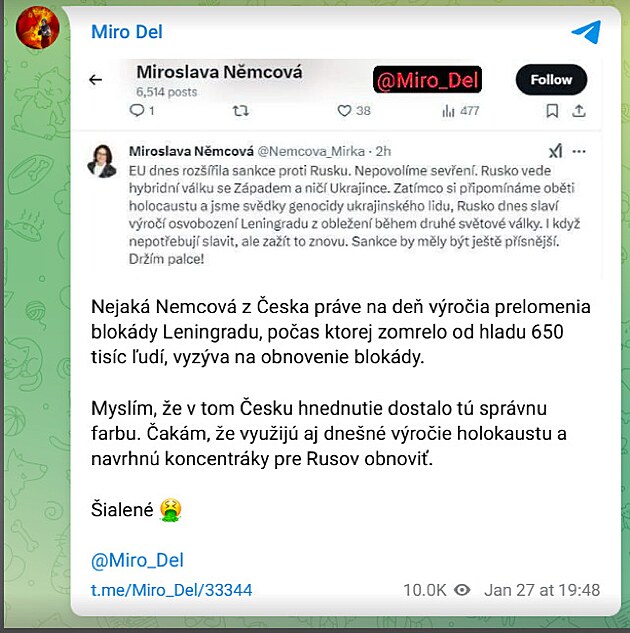
Task: Click the back arrow beside Miroslava Němcová
Action: [x=96, y=80]
